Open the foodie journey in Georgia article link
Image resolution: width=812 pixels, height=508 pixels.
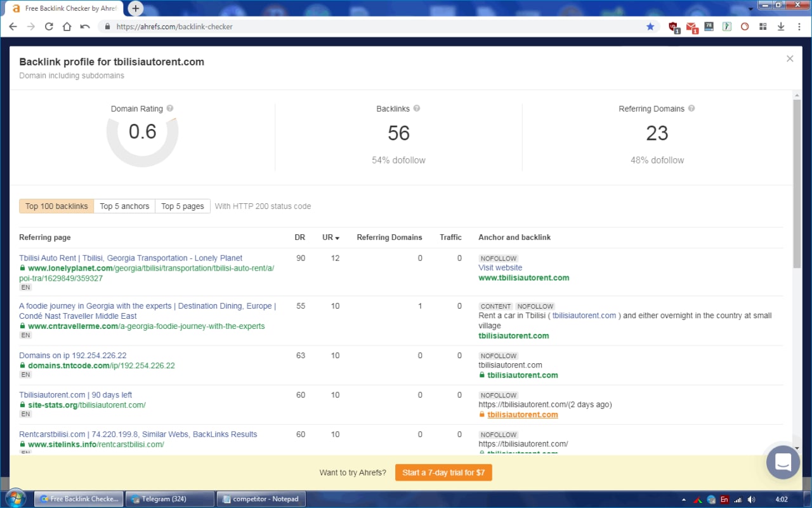[x=147, y=311]
